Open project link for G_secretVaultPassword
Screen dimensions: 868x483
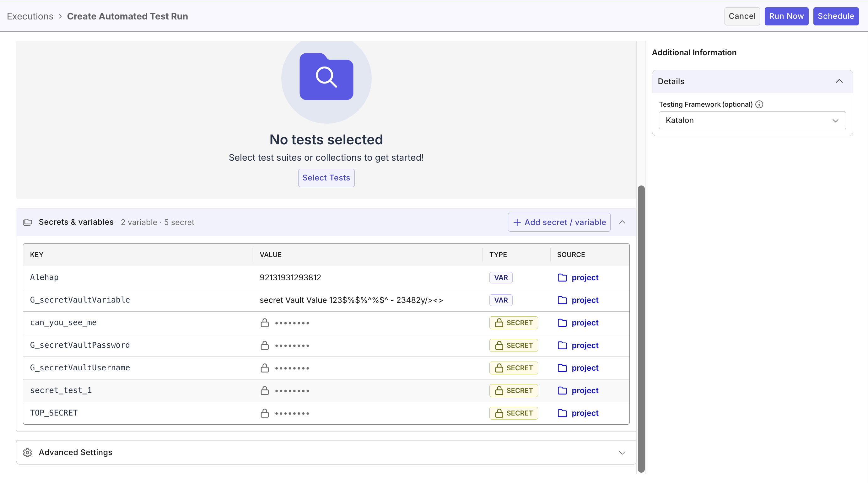click(x=585, y=345)
